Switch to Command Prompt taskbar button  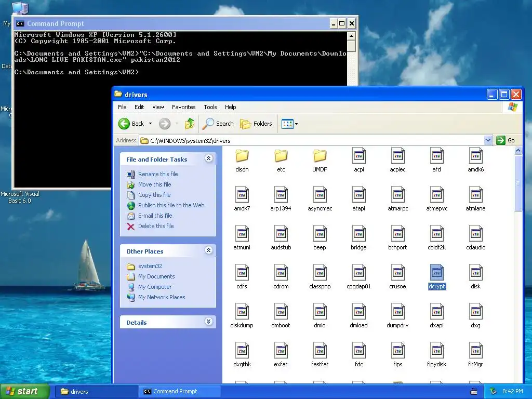coord(180,392)
